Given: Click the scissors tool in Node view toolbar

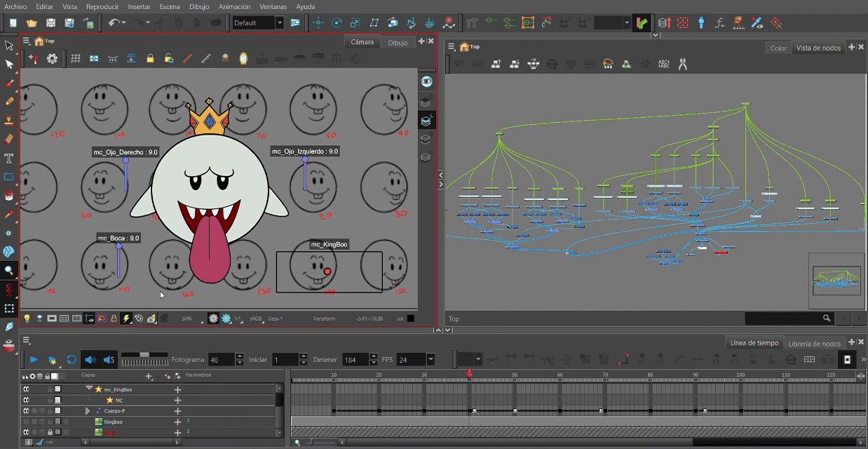Looking at the screenshot, I should pos(682,64).
